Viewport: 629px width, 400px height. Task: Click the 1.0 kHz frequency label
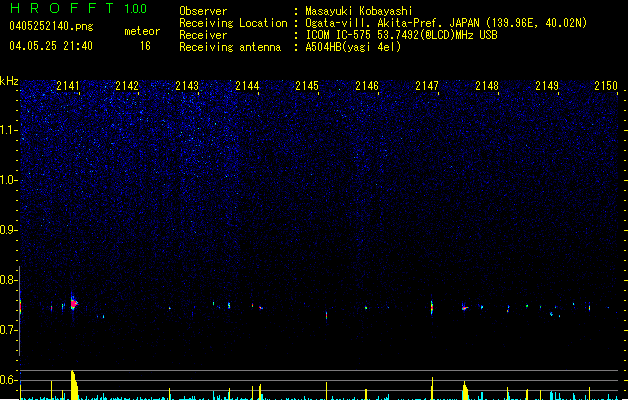point(8,180)
